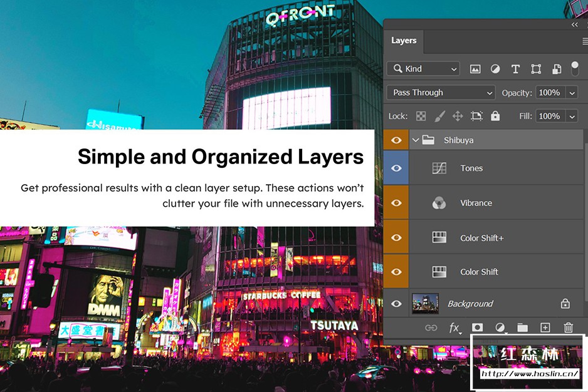Create a new layer with plus icon
The width and height of the screenshot is (588, 392).
tap(545, 328)
